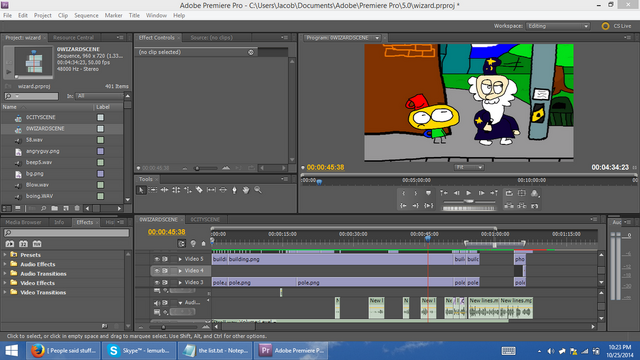This screenshot has height=360, width=640.
Task: Select the Selection arrow tool
Action: pyautogui.click(x=141, y=190)
